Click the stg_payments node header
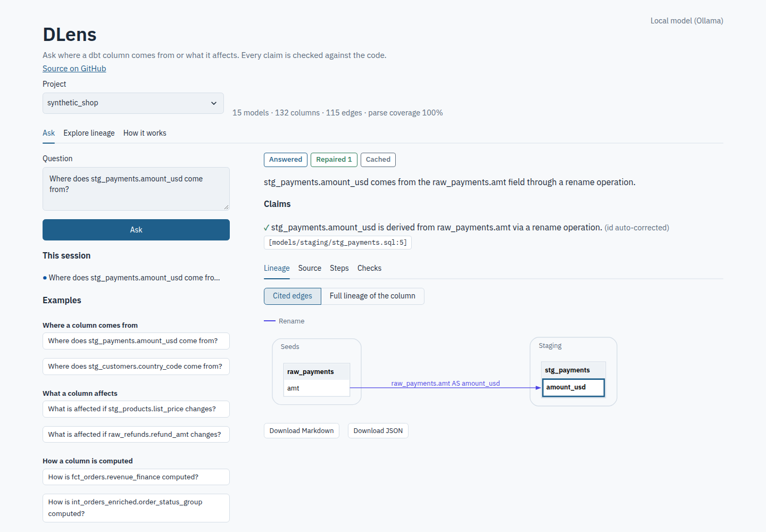The image size is (766, 532). pos(573,370)
